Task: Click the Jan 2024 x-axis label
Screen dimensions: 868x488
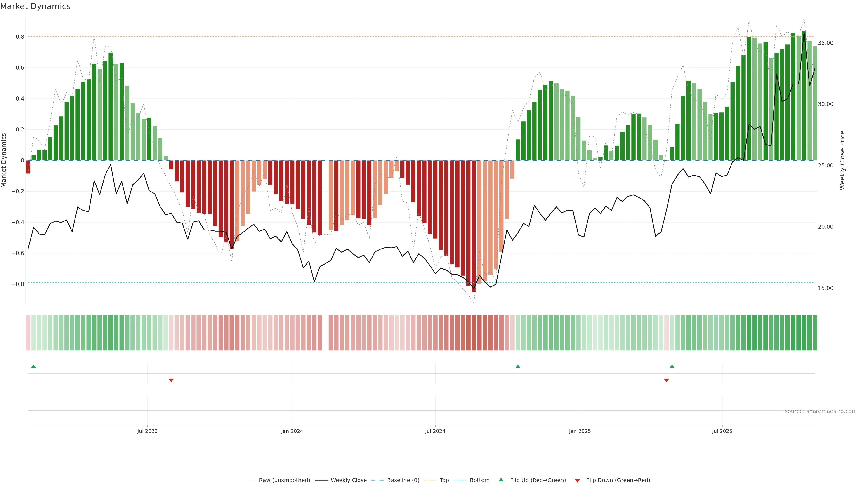Action: click(x=292, y=431)
